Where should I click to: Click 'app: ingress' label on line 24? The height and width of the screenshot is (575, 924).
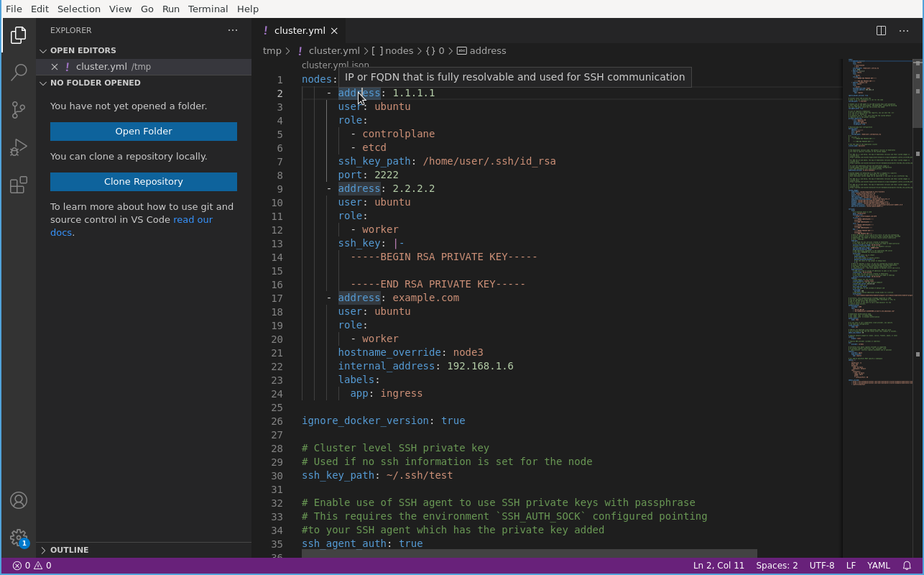click(387, 393)
